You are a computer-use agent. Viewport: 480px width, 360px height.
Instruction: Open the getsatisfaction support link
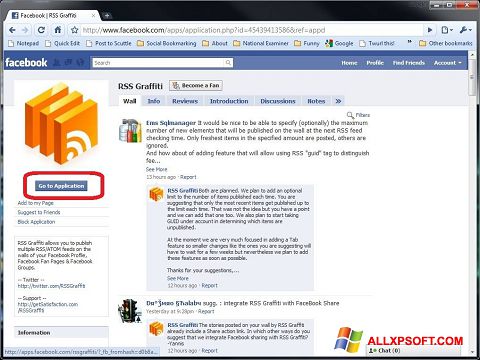pyautogui.click(x=48, y=307)
